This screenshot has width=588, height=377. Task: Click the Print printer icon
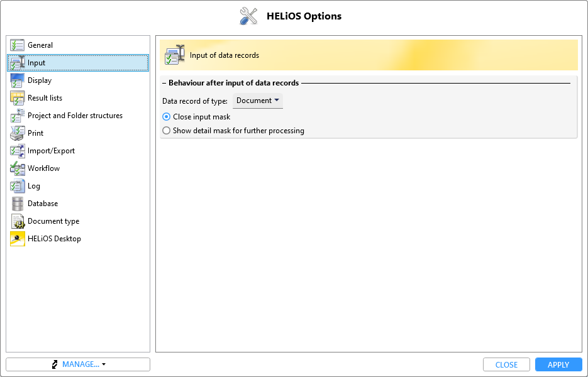coord(17,133)
